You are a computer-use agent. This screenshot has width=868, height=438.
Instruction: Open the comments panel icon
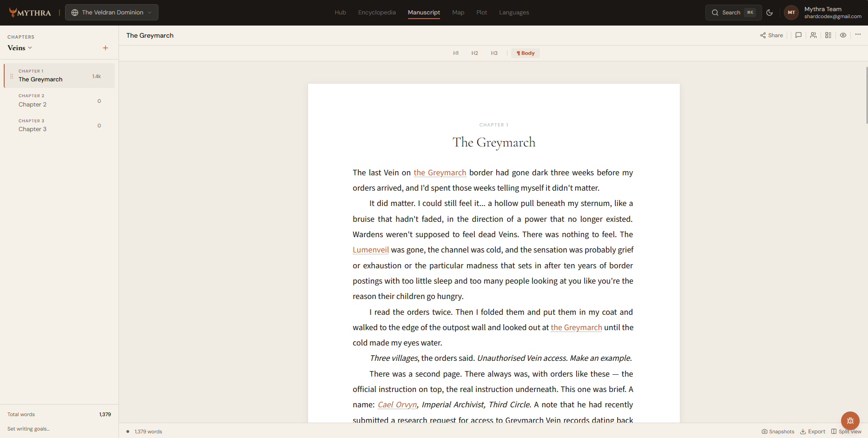point(798,35)
